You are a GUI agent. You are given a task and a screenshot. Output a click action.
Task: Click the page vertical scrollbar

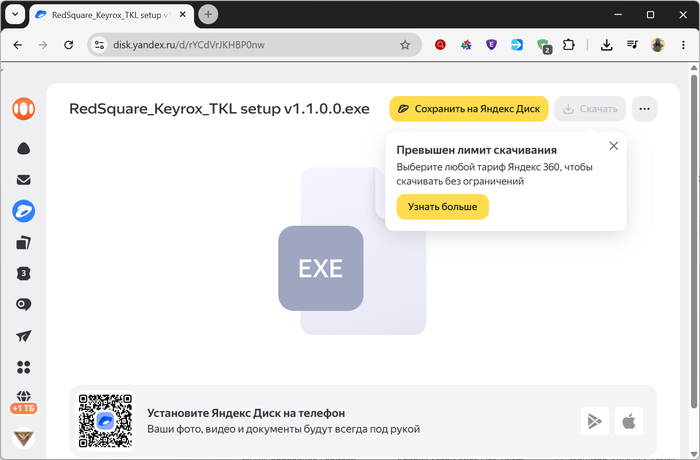694,241
